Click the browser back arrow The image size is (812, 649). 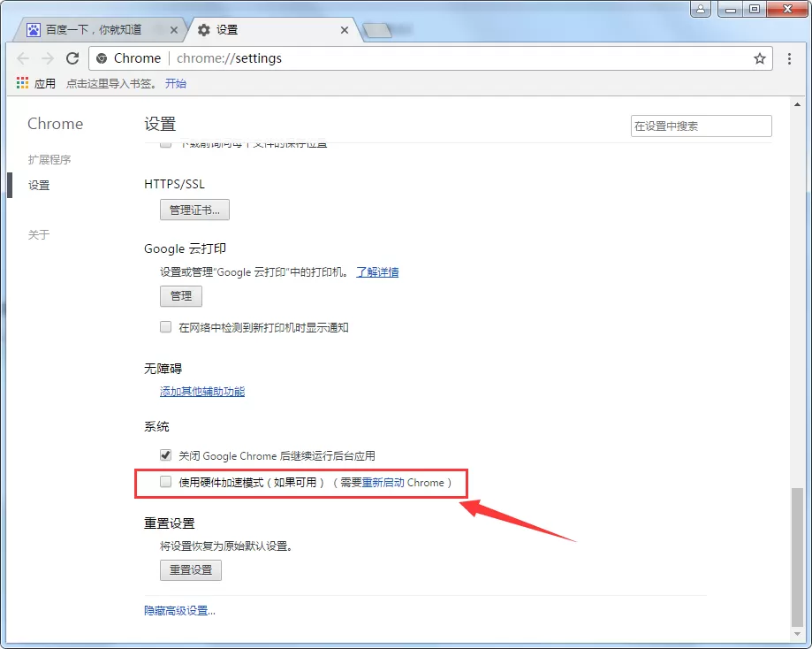tap(23, 58)
